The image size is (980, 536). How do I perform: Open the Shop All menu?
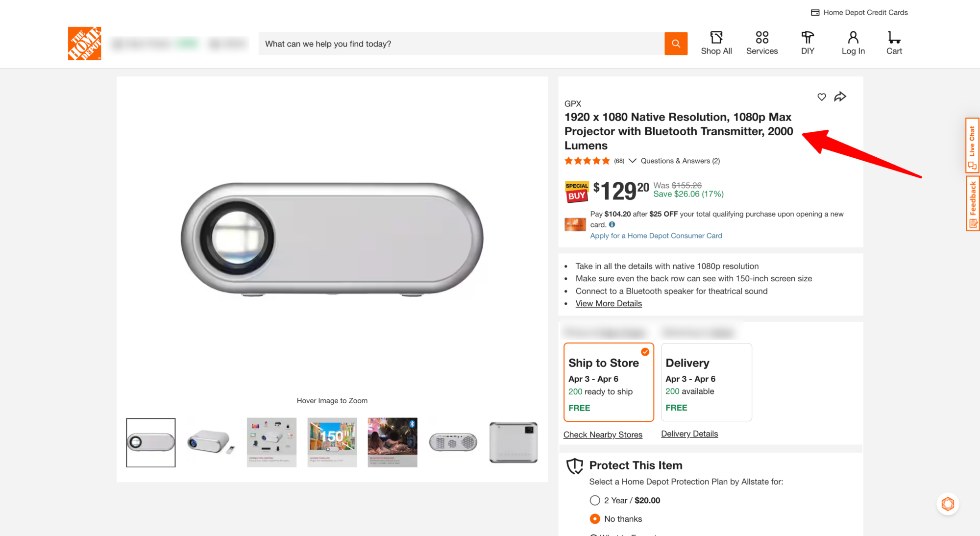pyautogui.click(x=716, y=43)
